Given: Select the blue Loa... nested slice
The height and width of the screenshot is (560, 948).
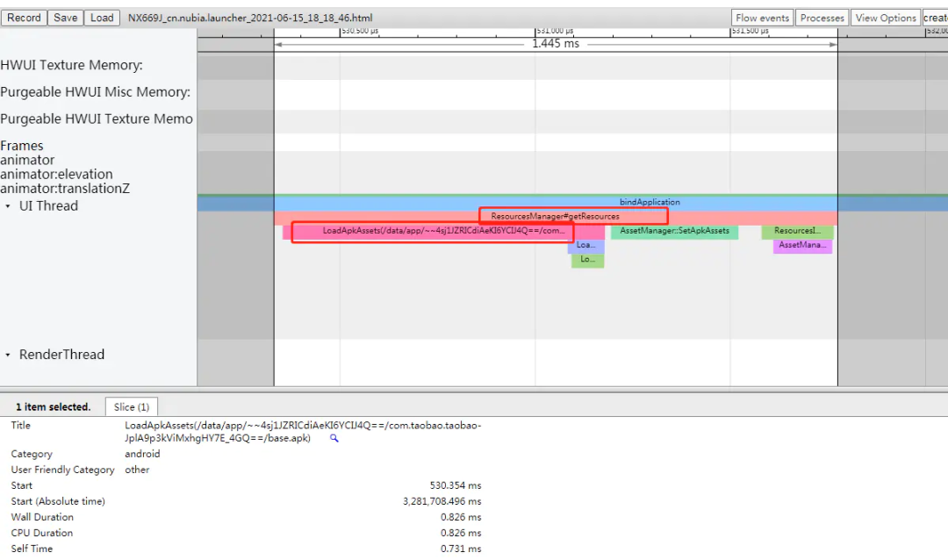Looking at the screenshot, I should (585, 246).
